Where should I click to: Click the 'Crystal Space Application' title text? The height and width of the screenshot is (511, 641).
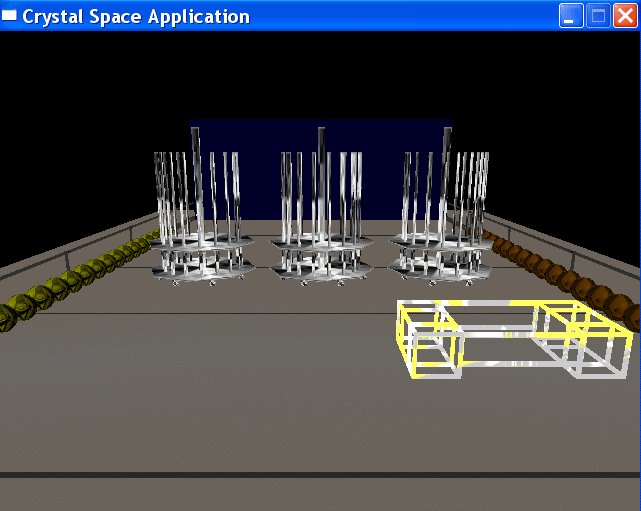[136, 17]
